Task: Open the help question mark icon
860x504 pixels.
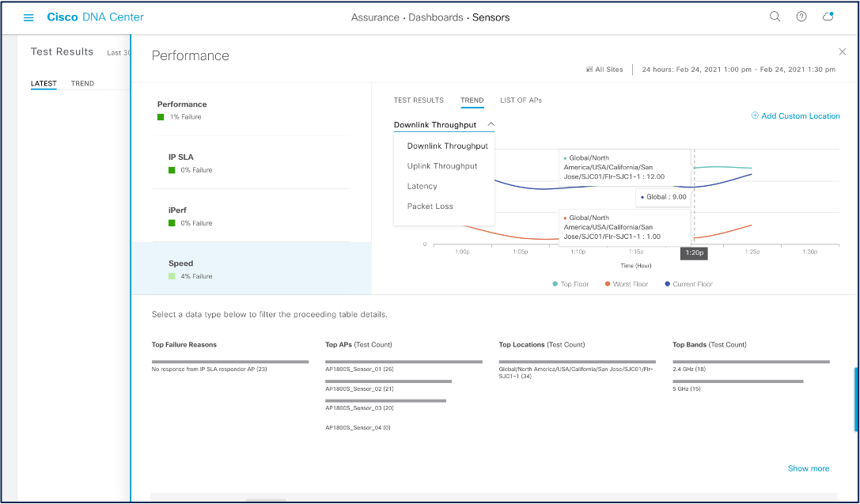Action: tap(801, 17)
